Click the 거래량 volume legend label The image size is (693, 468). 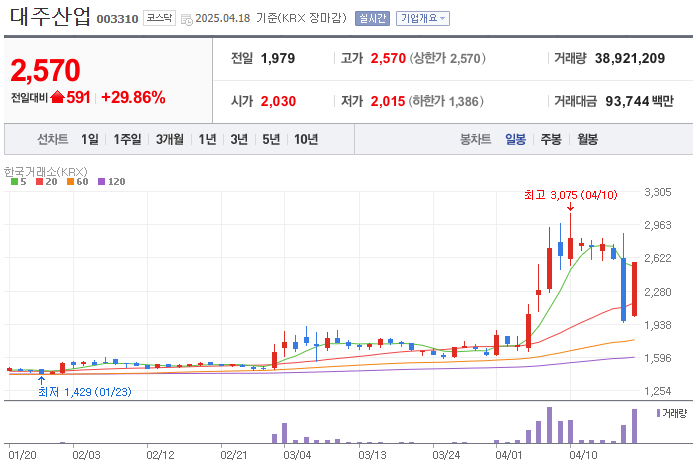coord(674,413)
